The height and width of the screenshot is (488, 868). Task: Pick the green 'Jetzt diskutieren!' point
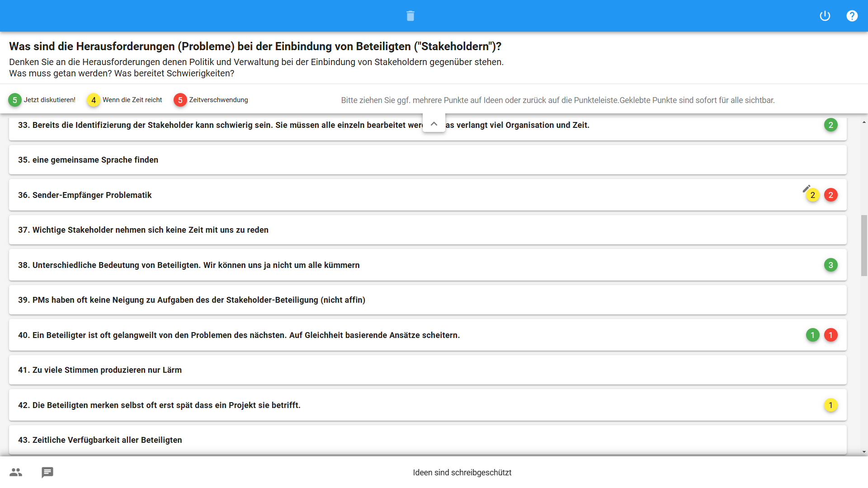point(15,100)
